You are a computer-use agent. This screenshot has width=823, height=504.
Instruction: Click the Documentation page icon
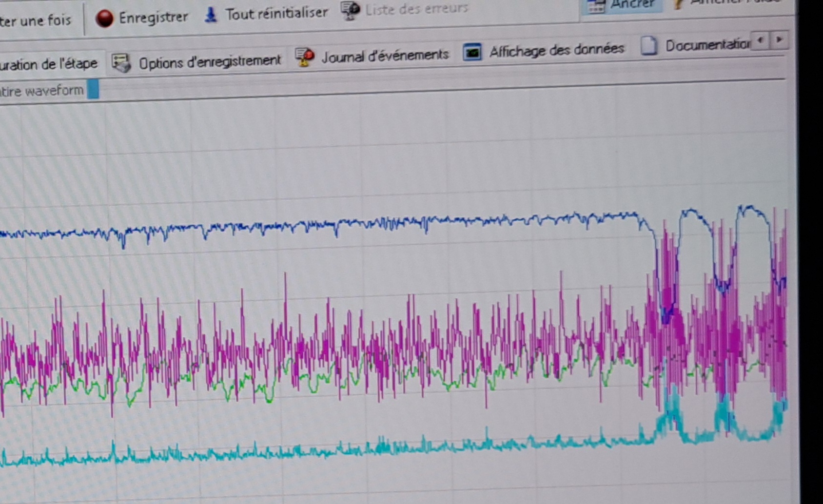(x=648, y=46)
